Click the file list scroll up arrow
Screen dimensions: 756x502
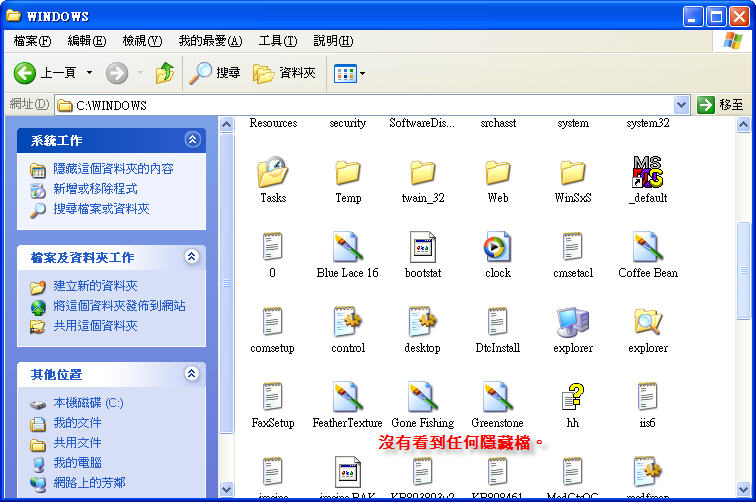tap(743, 125)
